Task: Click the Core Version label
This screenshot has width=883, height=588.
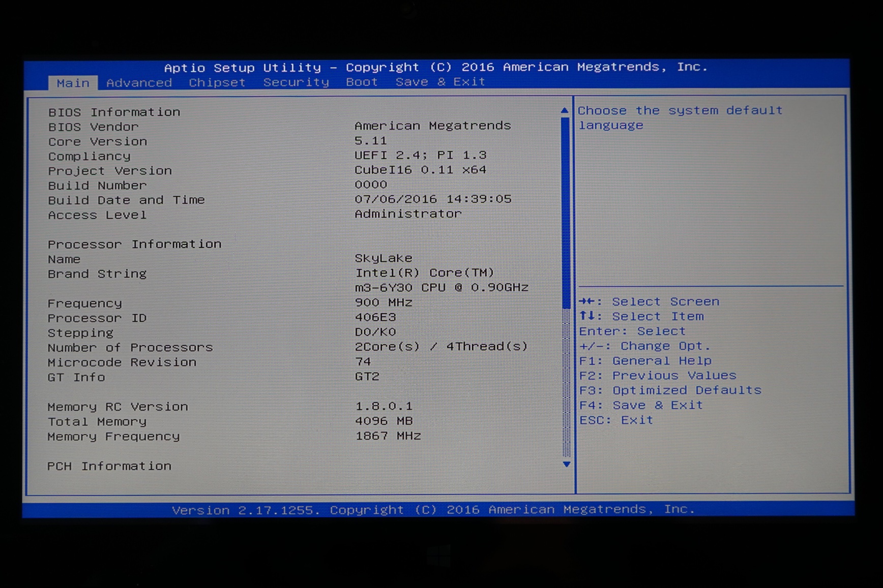Action: (98, 141)
